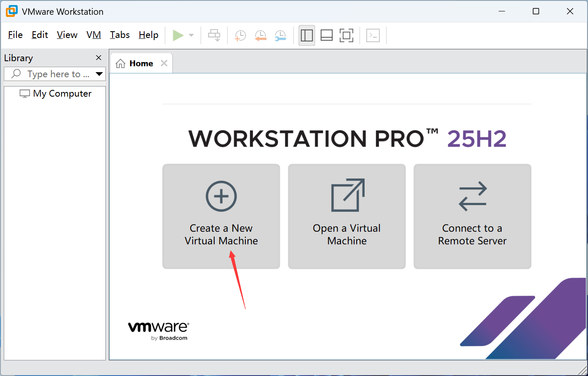Close the Home tab
The image size is (588, 376).
[164, 63]
